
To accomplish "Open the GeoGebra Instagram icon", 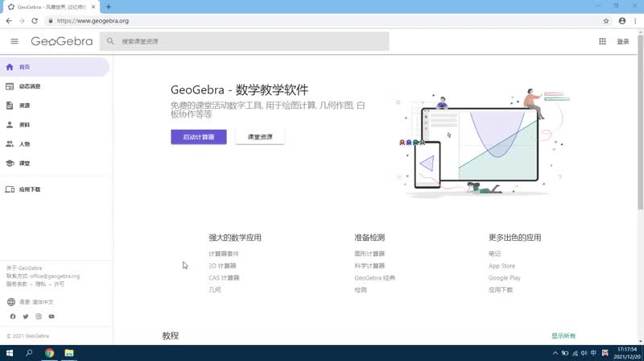I will [39, 317].
